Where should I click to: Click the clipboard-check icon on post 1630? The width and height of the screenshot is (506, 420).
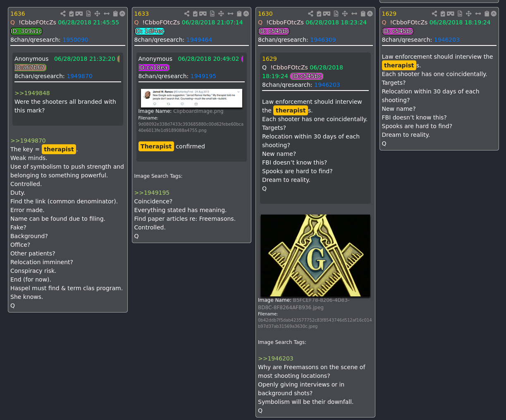(319, 14)
